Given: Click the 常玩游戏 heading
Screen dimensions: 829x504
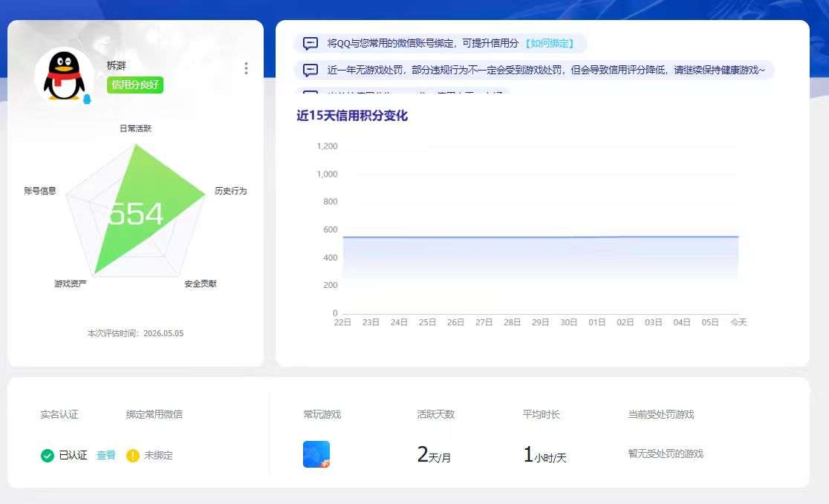Looking at the screenshot, I should (322, 415).
